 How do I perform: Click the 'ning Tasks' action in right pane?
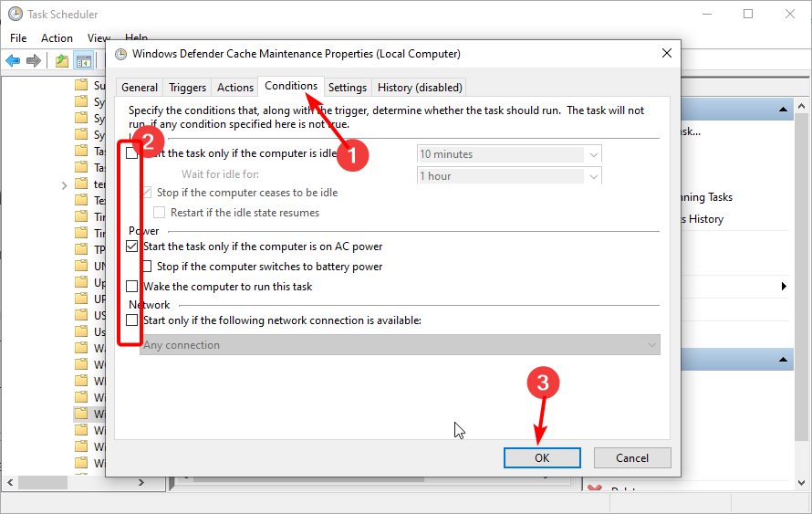(707, 197)
